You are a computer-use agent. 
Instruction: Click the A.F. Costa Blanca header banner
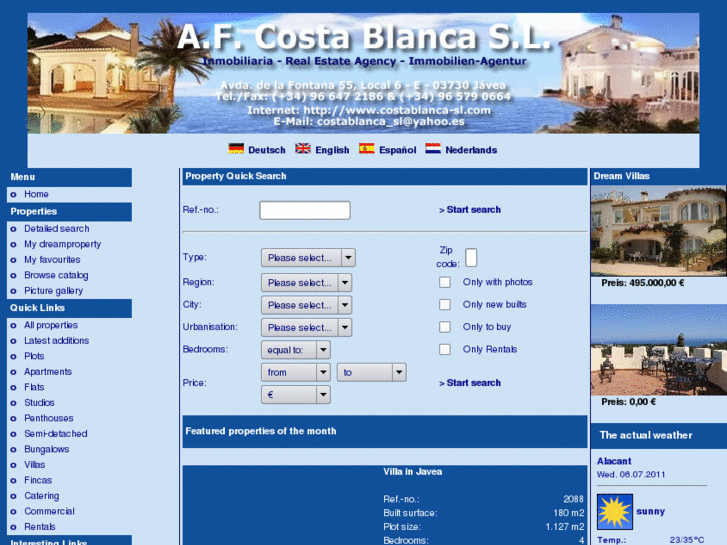pyautogui.click(x=363, y=73)
